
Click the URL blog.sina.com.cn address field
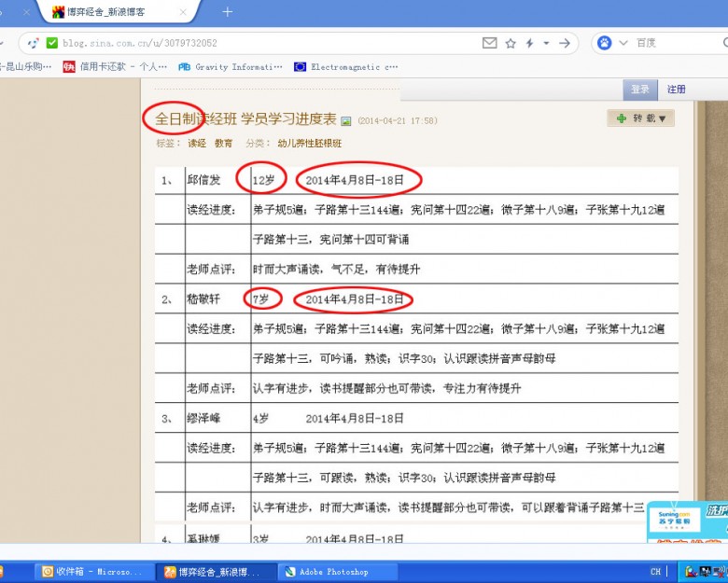[x=140, y=43]
